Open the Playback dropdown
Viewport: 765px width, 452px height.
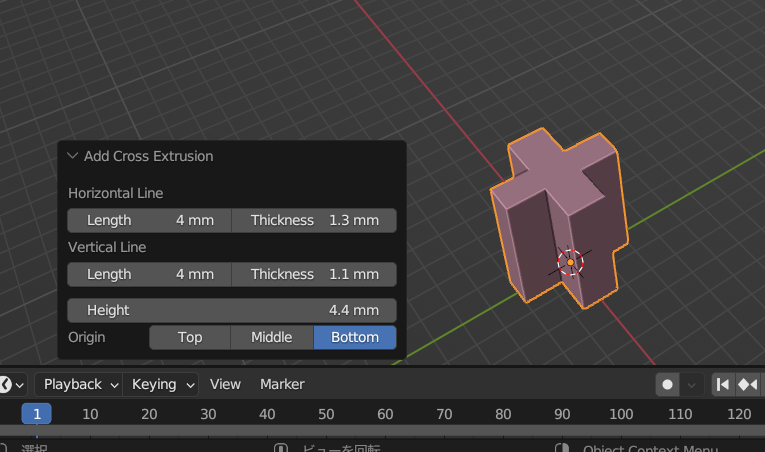coord(78,385)
